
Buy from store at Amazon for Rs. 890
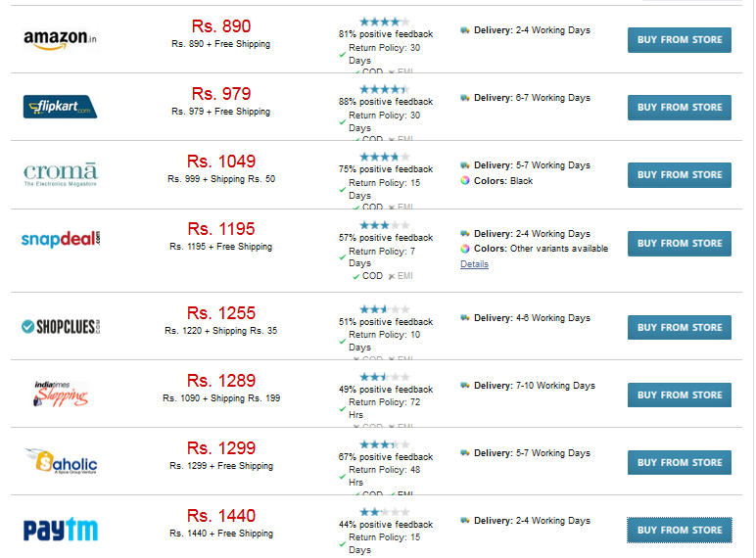679,40
